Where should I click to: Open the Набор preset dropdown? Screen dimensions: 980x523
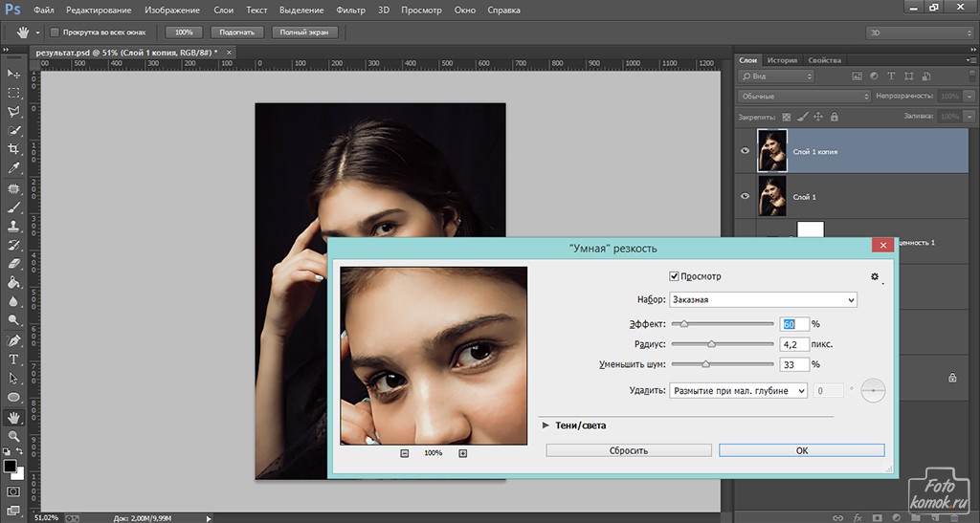pos(763,299)
